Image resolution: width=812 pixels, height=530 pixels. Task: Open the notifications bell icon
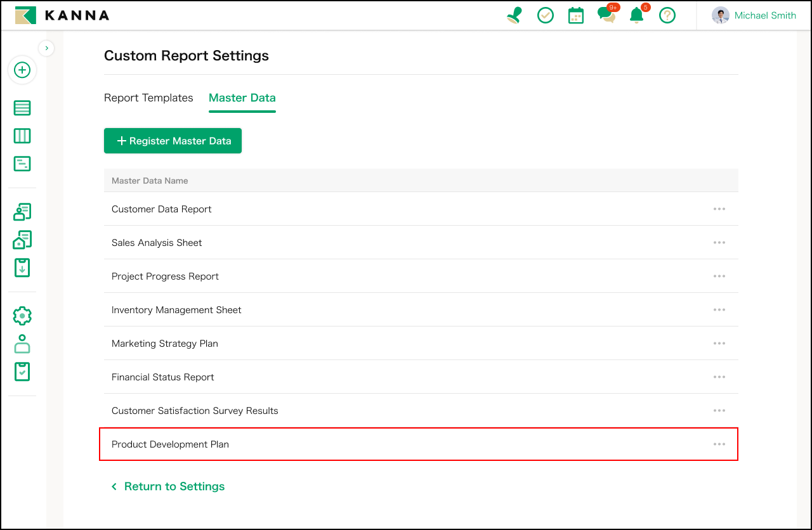click(636, 15)
